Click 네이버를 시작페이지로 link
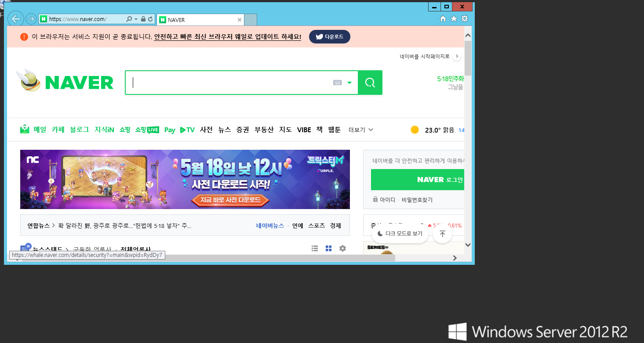644x343 pixels. [425, 57]
